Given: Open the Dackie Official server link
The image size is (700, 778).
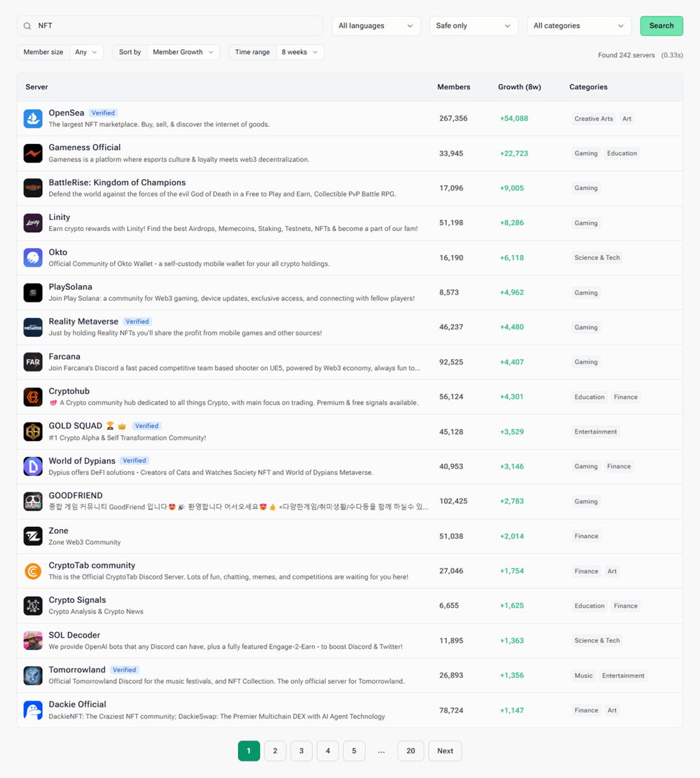Looking at the screenshot, I should tap(77, 704).
